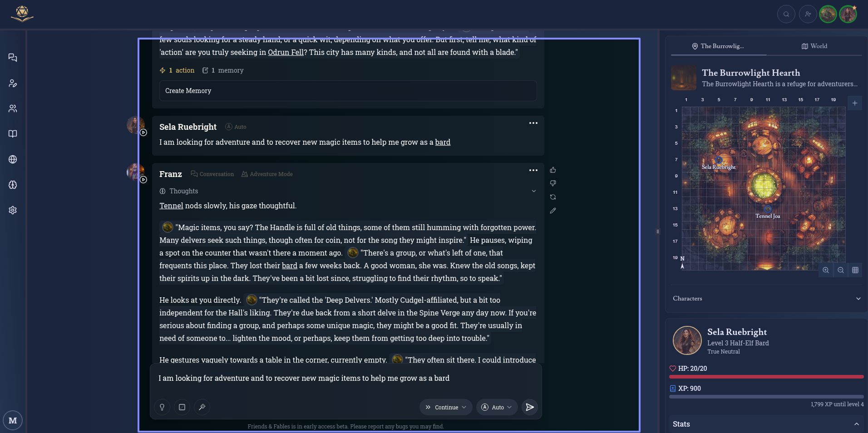868x433 pixels.
Task: Edit Franz's message with the pencil icon
Action: pos(552,211)
